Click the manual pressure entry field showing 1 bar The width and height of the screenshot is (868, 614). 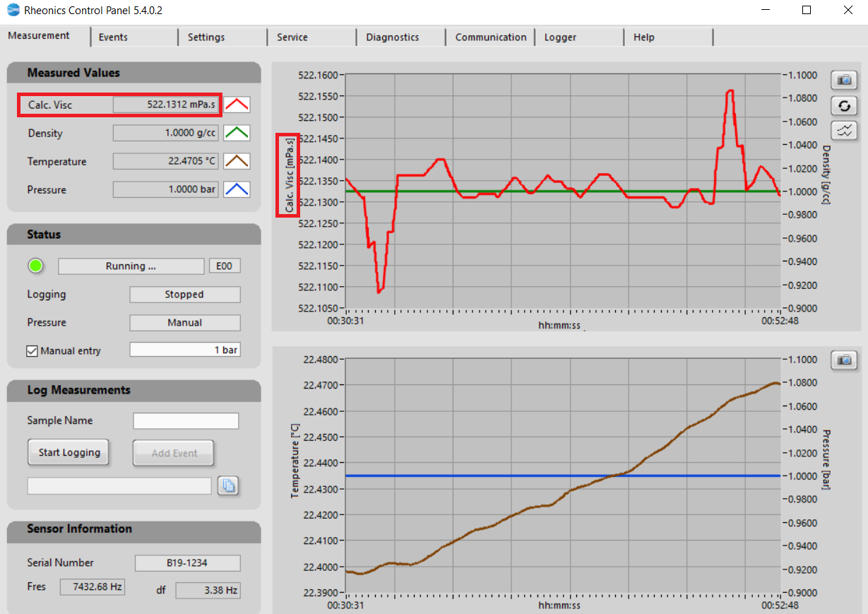pyautogui.click(x=185, y=350)
